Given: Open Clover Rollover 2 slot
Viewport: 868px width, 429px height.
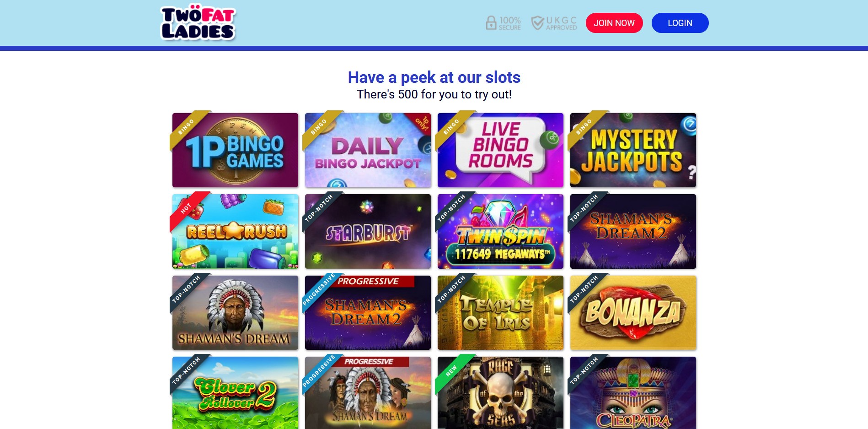Looking at the screenshot, I should [x=235, y=393].
